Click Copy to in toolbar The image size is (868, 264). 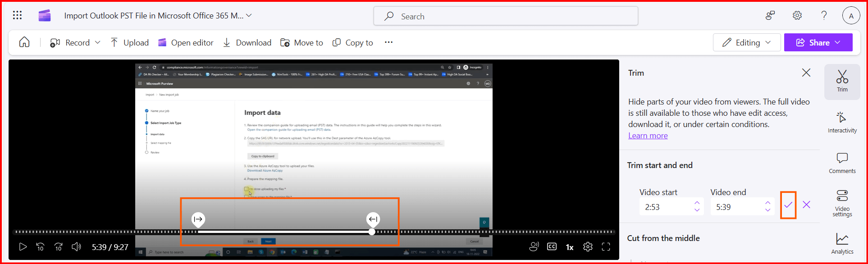(352, 43)
